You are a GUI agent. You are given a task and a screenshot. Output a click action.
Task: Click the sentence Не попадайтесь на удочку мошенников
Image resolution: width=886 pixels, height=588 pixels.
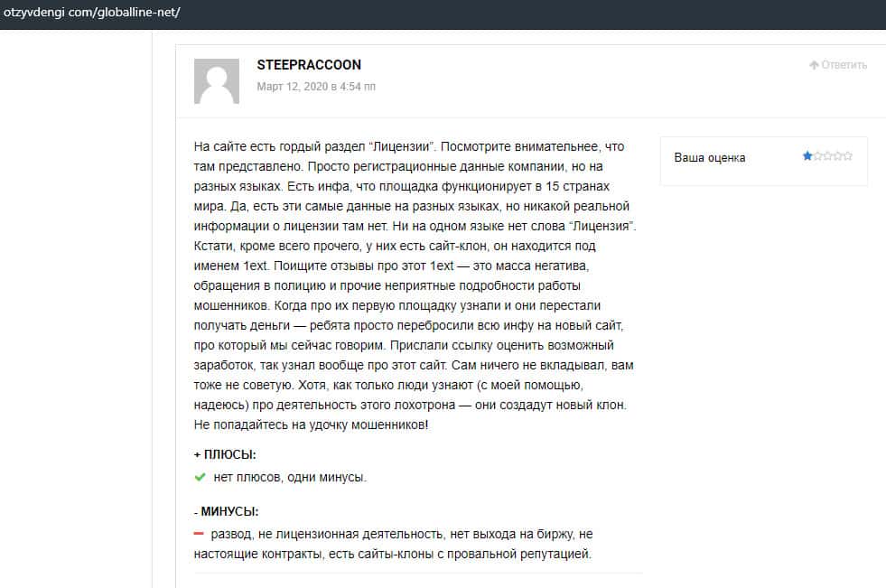(x=311, y=425)
